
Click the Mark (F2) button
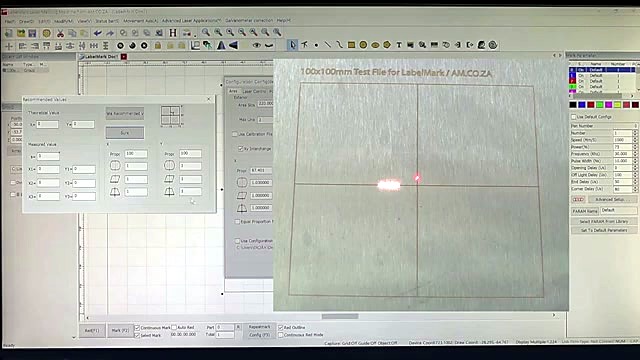coord(120,331)
